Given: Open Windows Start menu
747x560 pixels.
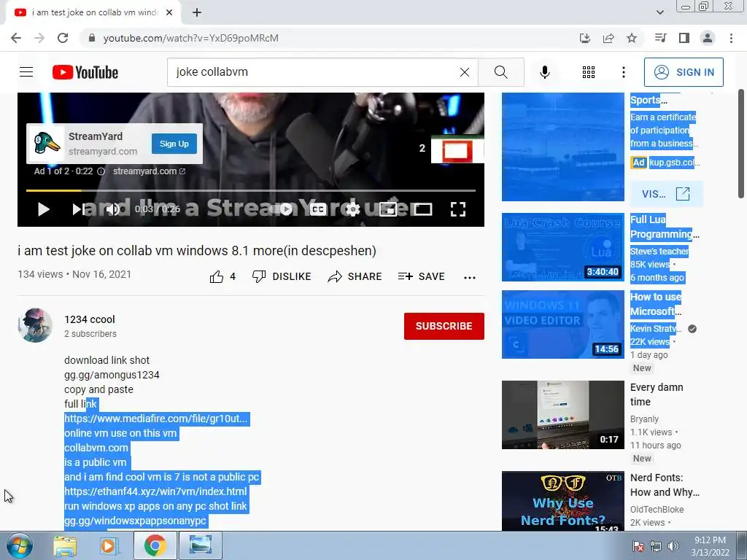Looking at the screenshot, I should pyautogui.click(x=19, y=545).
